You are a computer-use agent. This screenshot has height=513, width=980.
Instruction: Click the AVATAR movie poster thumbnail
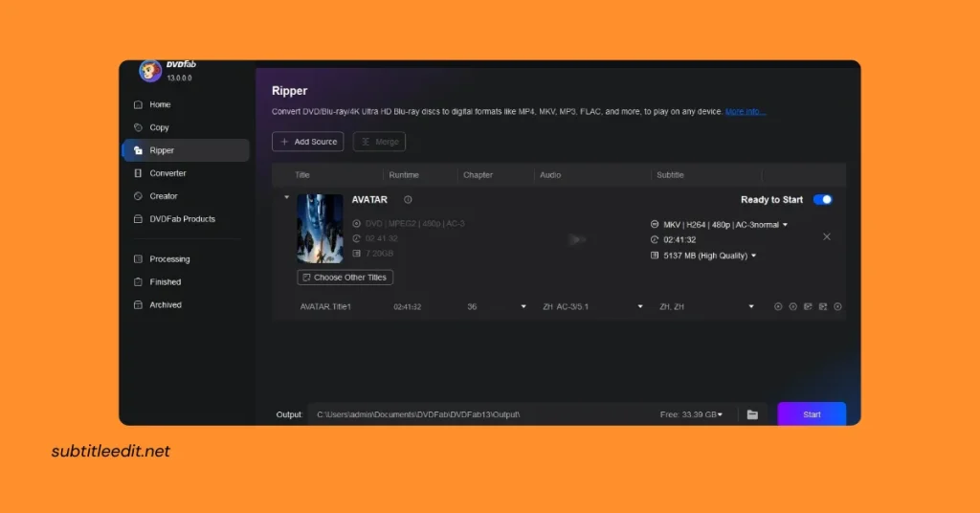320,228
